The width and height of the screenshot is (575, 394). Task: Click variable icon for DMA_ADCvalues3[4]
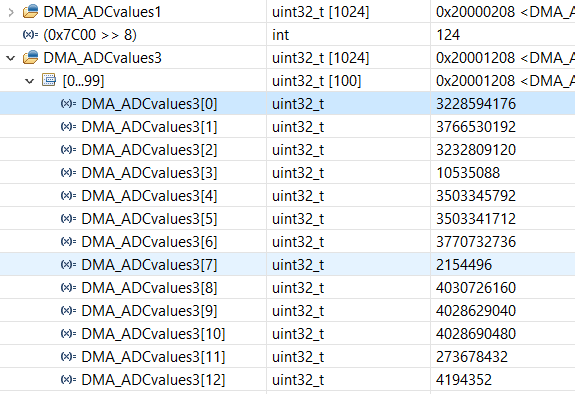click(x=68, y=196)
